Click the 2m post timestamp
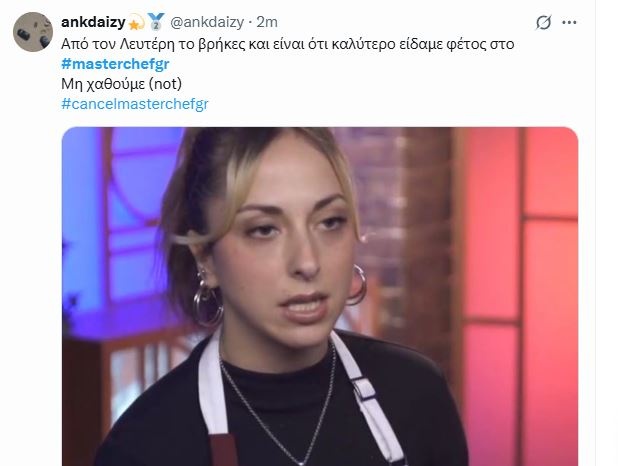Image resolution: width=618 pixels, height=466 pixels. point(267,22)
